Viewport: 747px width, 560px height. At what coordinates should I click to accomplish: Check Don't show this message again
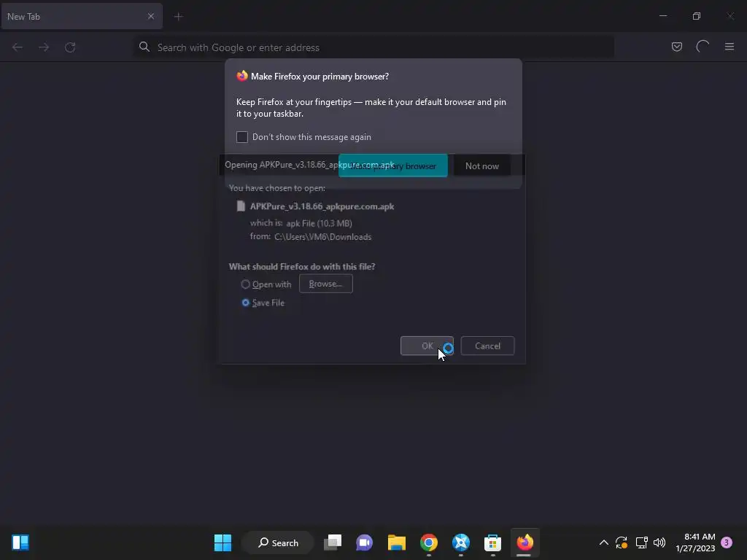click(x=242, y=137)
